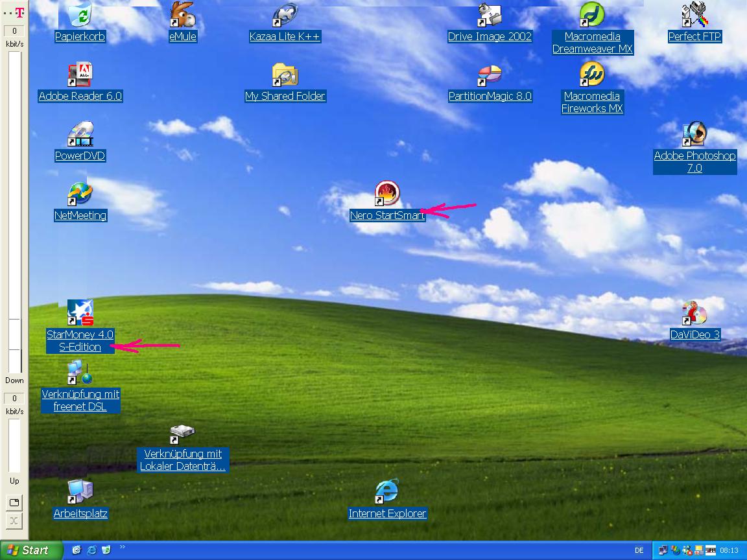The width and height of the screenshot is (747, 560).
Task: Click the display settings tray icon beside dsl
Action: tap(699, 550)
